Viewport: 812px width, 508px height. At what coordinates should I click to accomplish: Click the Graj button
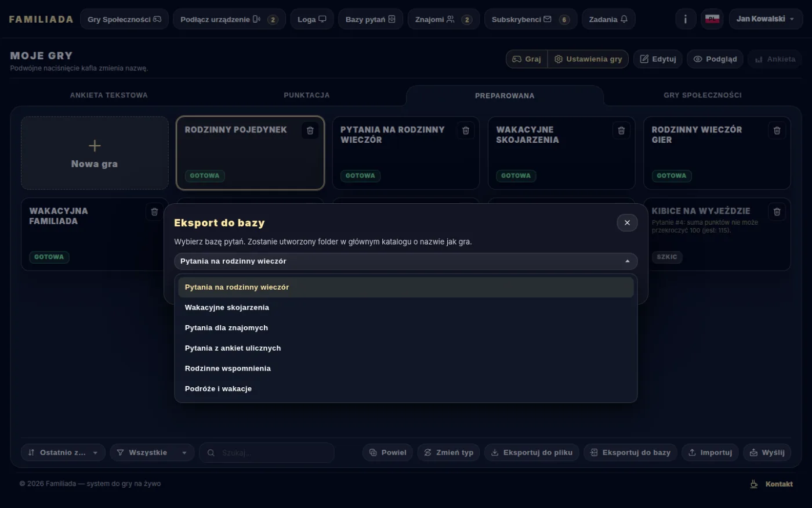click(x=527, y=59)
